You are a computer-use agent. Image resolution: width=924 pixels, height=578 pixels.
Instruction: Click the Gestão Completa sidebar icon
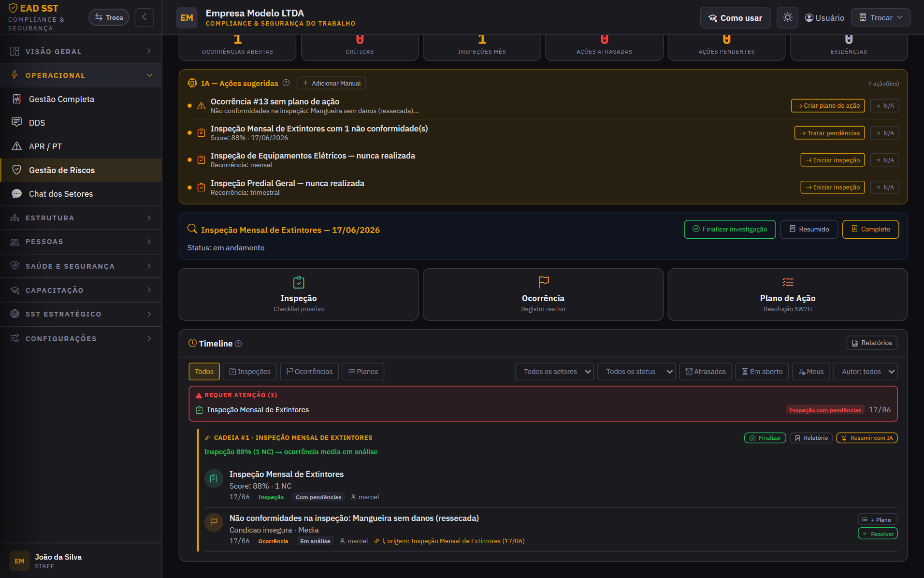pyautogui.click(x=16, y=99)
